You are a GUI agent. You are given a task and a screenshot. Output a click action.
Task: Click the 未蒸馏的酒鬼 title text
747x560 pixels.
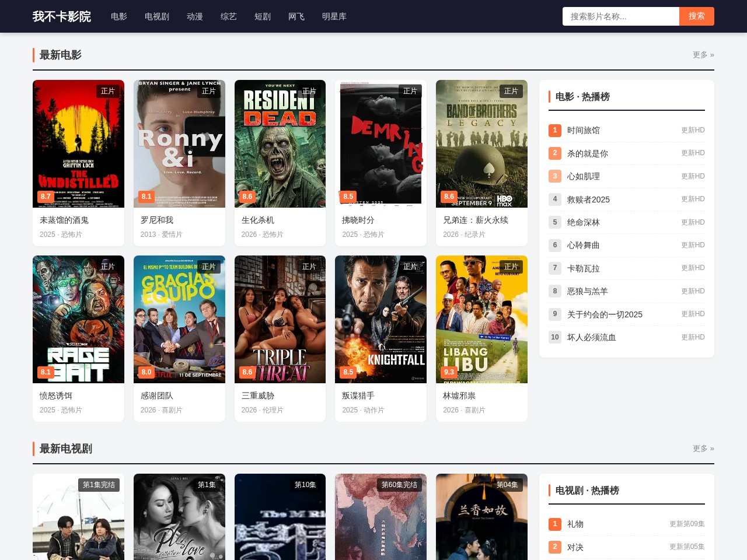coord(64,220)
